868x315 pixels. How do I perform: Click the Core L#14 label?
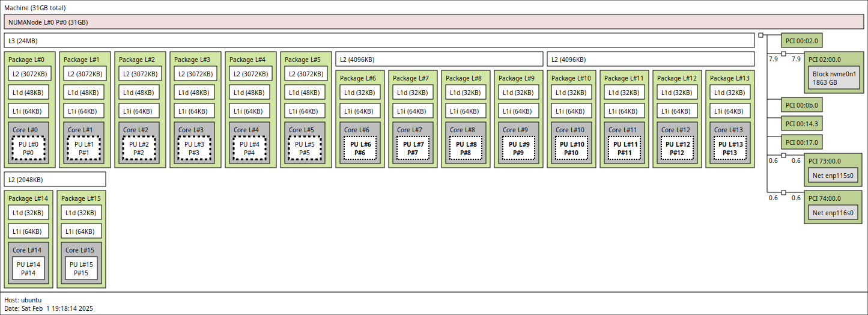[x=27, y=250]
